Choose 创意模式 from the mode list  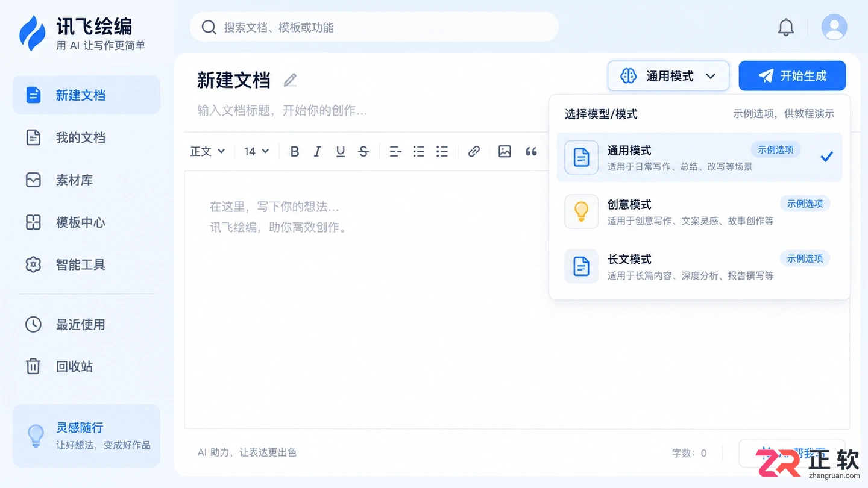[x=699, y=212]
